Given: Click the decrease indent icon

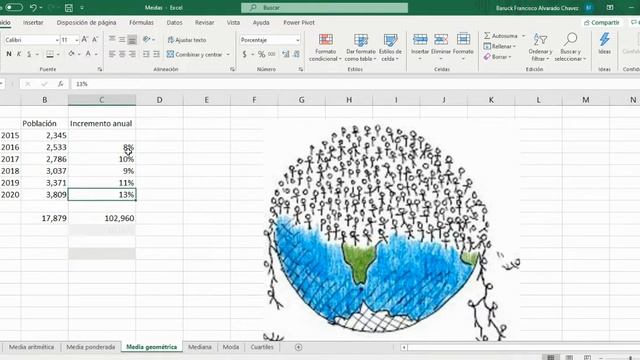Looking at the screenshot, I should [146, 54].
